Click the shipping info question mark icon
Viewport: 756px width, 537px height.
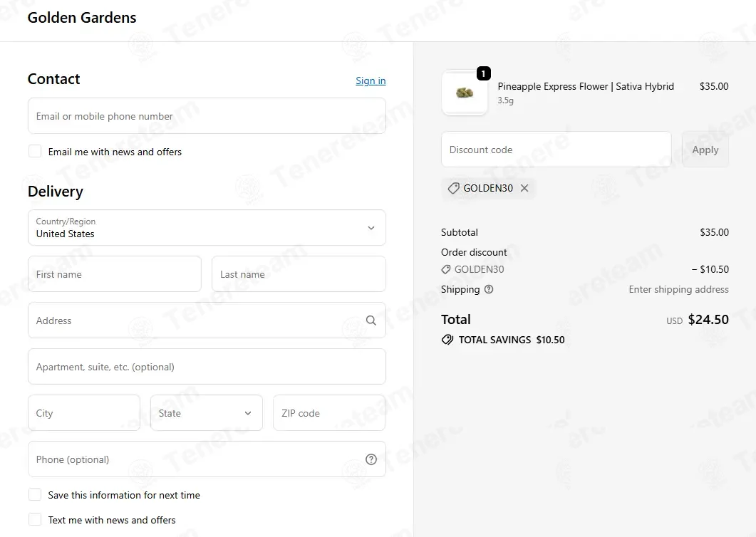(488, 289)
